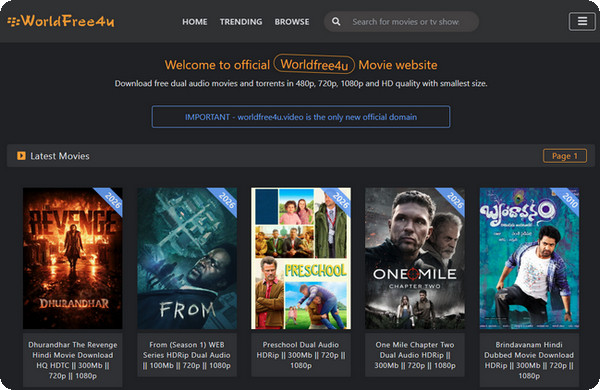The image size is (600, 390).
Task: Click the Worldfree4u outlined badge
Action: coord(314,64)
